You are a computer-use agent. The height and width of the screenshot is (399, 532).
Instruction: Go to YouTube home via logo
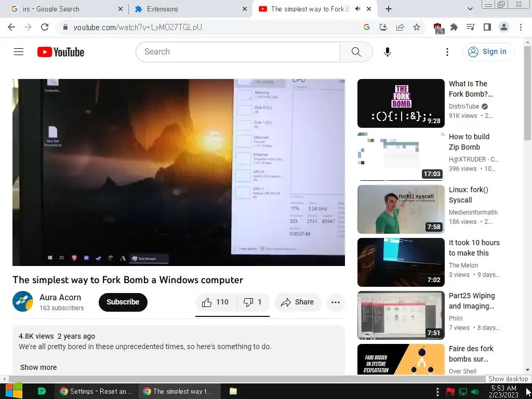[61, 52]
